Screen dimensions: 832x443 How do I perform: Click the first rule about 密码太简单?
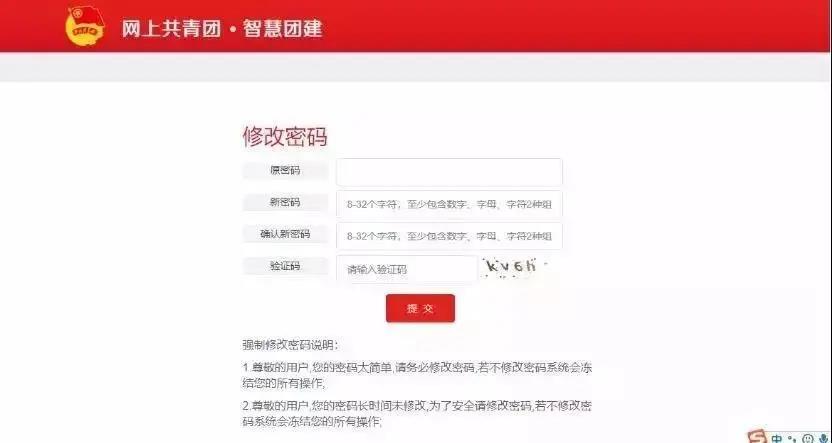417,375
